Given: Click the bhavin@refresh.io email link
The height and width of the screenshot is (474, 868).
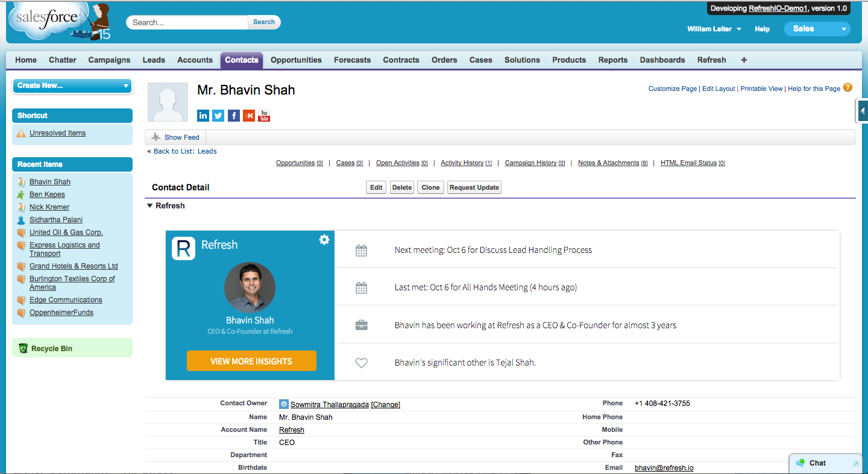Looking at the screenshot, I should pyautogui.click(x=664, y=468).
